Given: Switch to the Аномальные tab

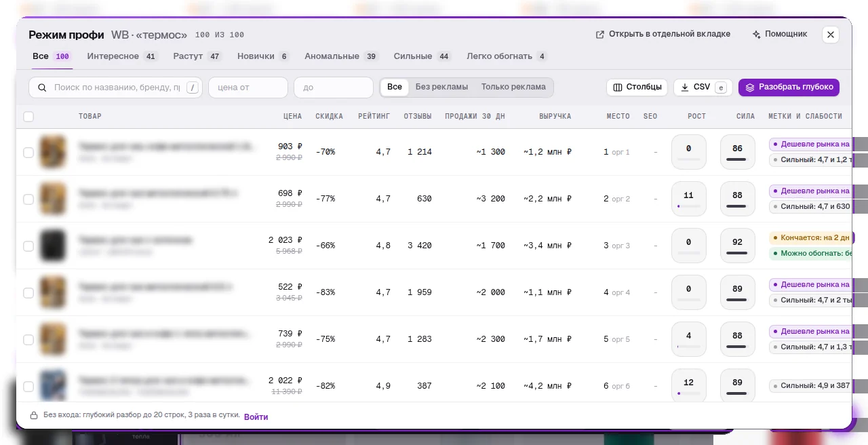Looking at the screenshot, I should click(x=341, y=56).
